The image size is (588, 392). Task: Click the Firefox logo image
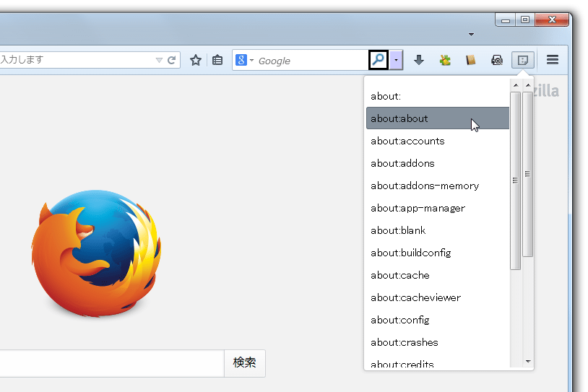pos(96,253)
